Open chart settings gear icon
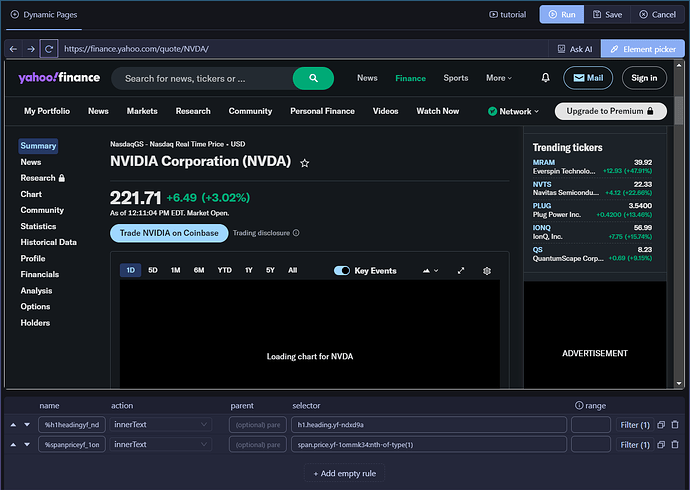 (487, 271)
